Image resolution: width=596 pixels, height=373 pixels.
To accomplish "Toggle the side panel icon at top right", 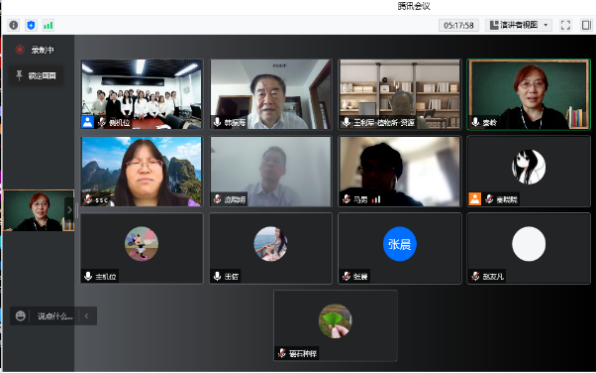I will click(586, 25).
